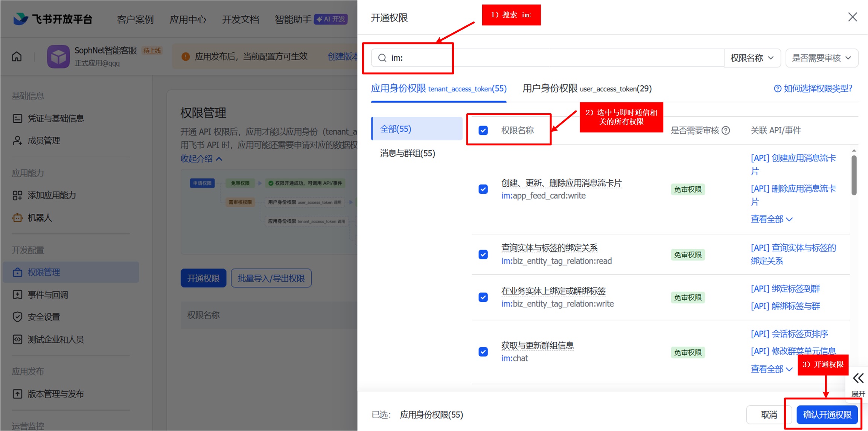Click the search magnifier icon

[x=382, y=58]
